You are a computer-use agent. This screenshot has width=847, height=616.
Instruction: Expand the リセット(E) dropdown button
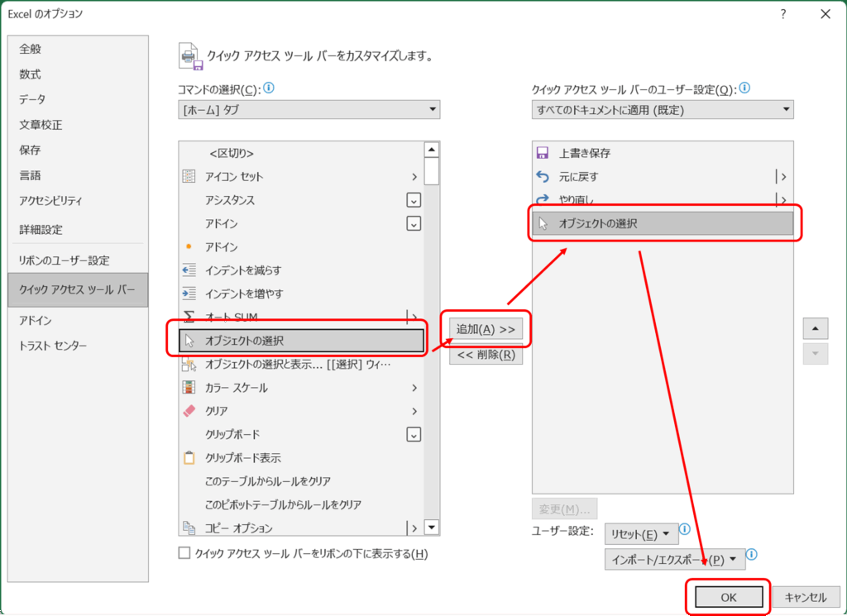(x=641, y=534)
